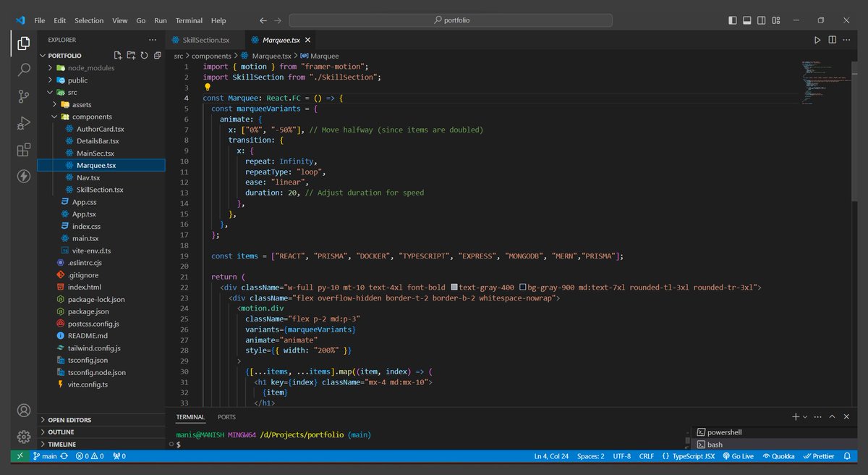
Task: Click Spaces: 2 indentation setting
Action: 591,456
